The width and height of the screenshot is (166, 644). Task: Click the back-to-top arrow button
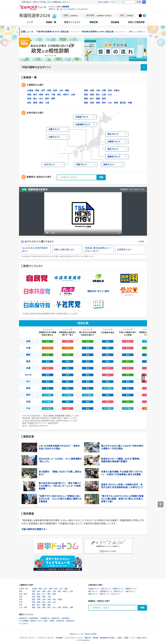(160, 504)
